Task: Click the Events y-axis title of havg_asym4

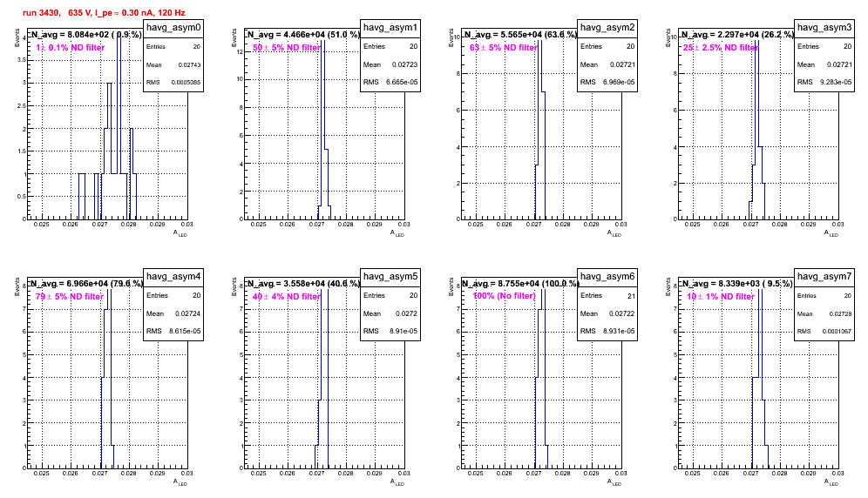Action: coord(17,286)
